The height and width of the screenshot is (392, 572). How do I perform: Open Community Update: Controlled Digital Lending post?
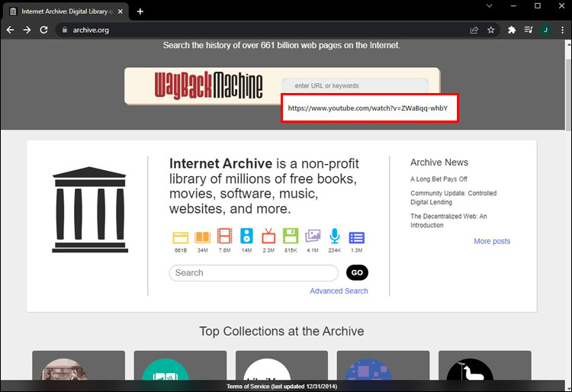pos(454,198)
